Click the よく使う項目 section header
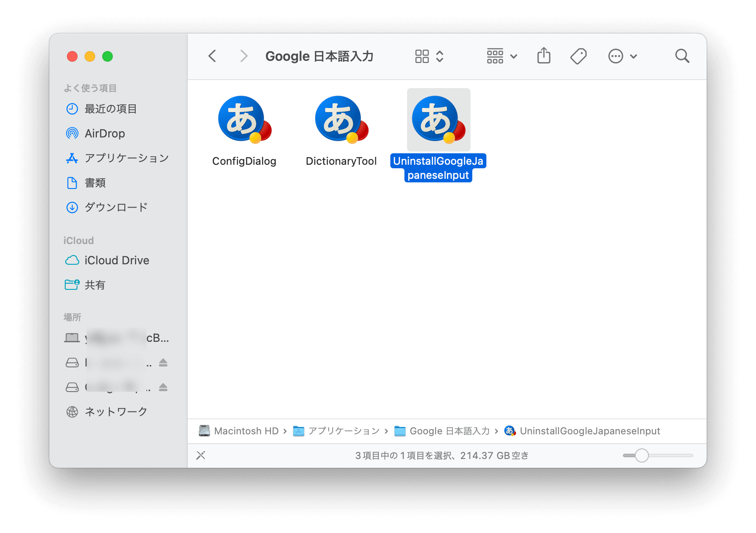This screenshot has width=756, height=533. pos(90,88)
